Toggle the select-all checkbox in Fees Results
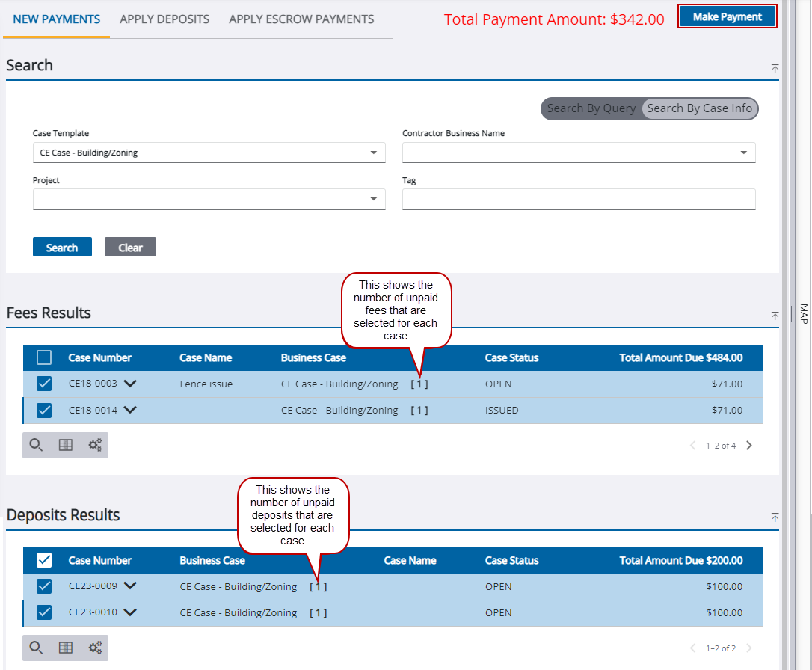The height and width of the screenshot is (670, 812). (x=43, y=357)
